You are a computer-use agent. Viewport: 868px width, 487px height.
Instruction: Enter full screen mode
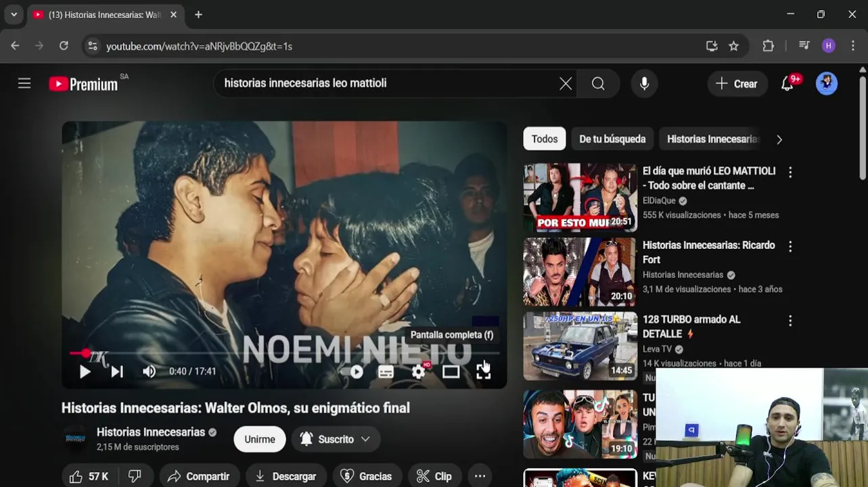point(483,371)
